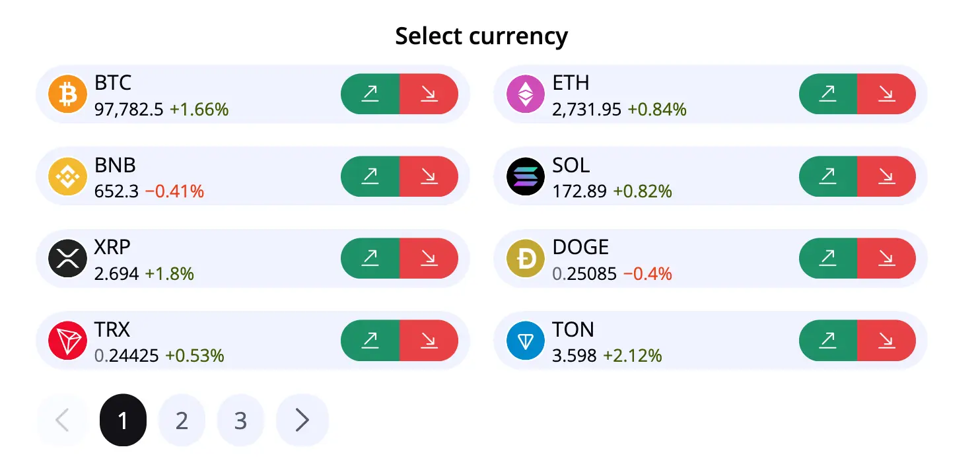Click the TRON logo icon
The image size is (980, 474).
pos(67,341)
